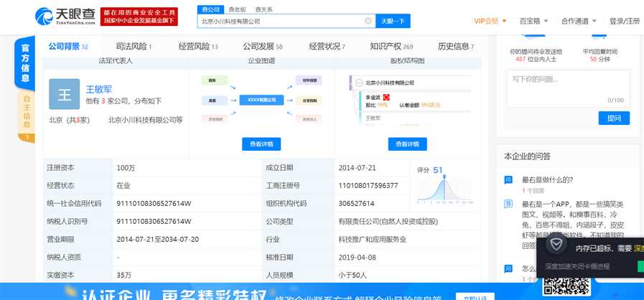Image resolution: width=644 pixels, height=300 pixels.
Task: Click 查看详情 under the equity structure chart
Action: coord(407,144)
